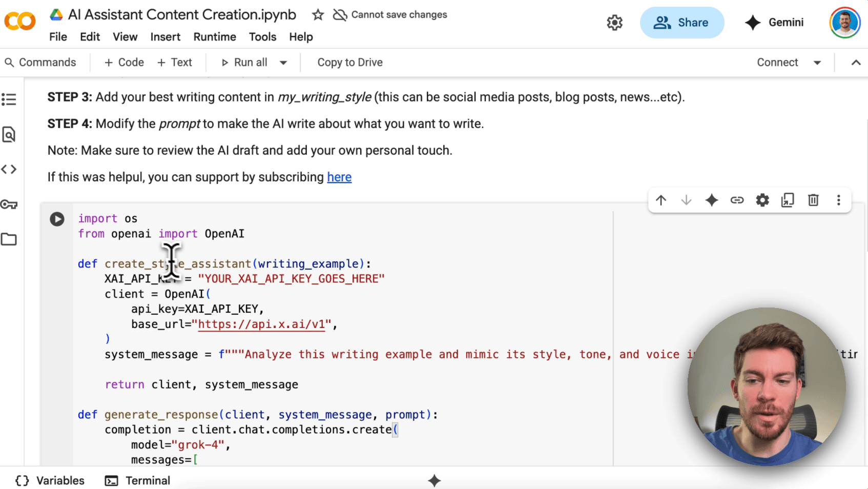Click the STEP 3 instruction text
This screenshot has width=868, height=489.
point(366,97)
